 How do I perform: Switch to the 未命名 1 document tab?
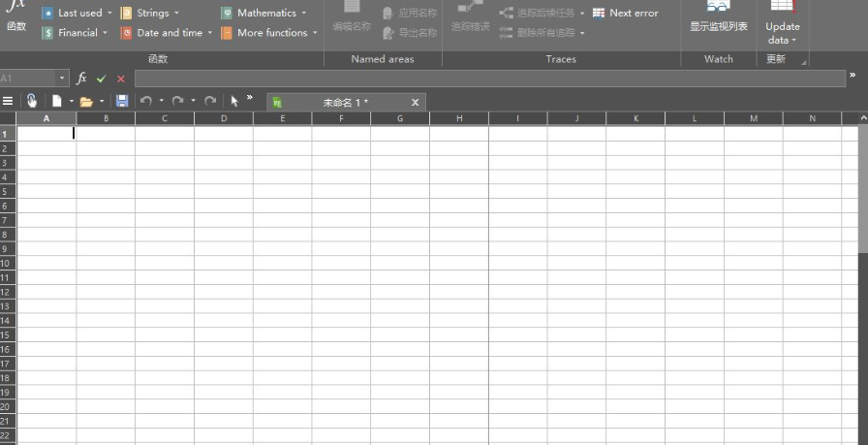(344, 102)
